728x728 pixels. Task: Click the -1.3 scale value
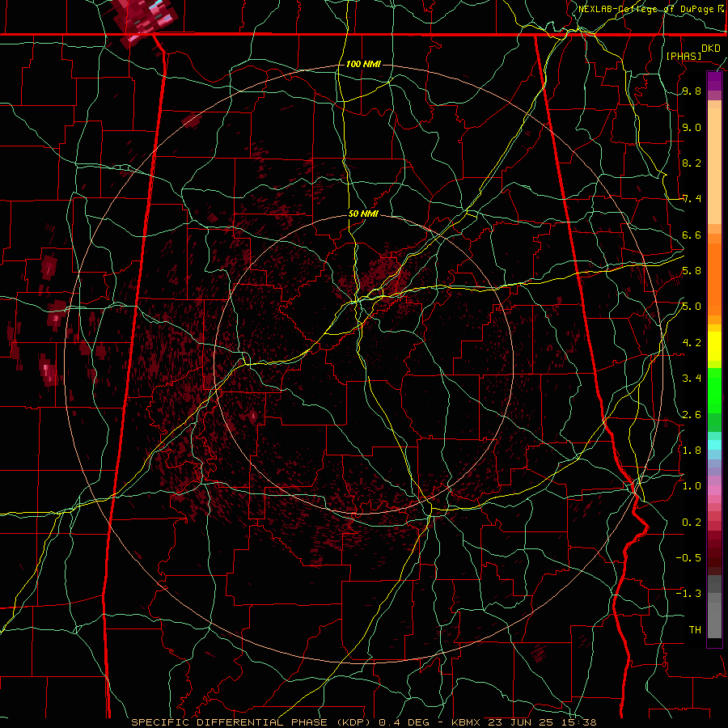688,594
